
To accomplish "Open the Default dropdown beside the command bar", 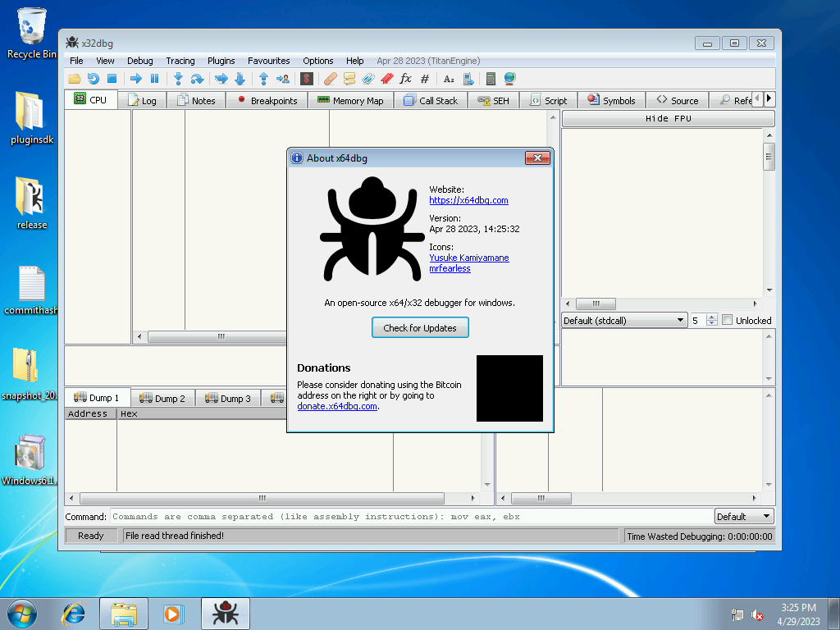I will [x=743, y=516].
